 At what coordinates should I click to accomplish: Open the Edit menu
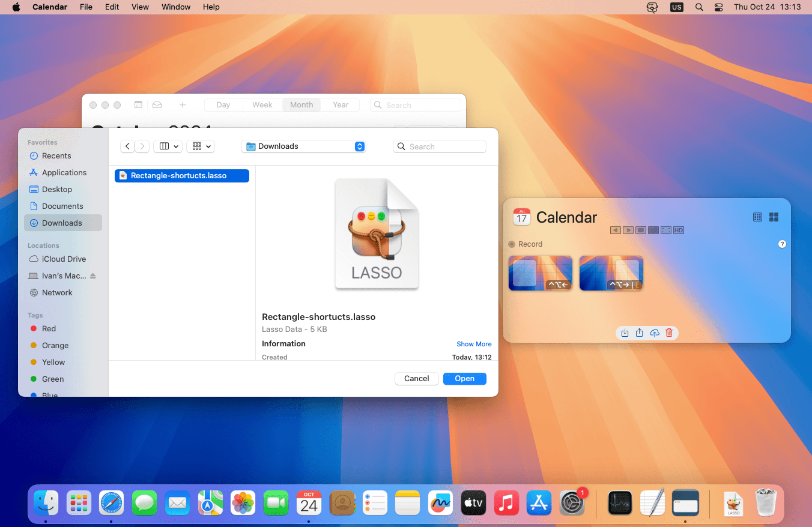112,7
